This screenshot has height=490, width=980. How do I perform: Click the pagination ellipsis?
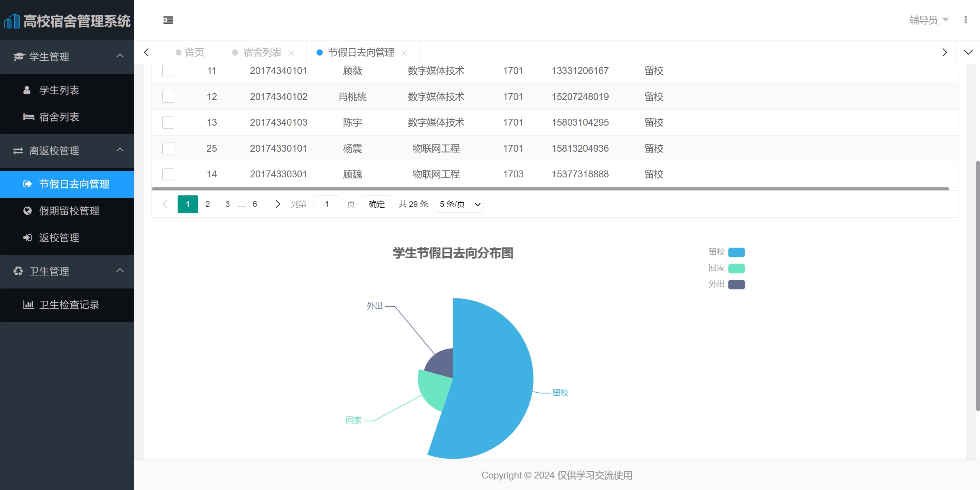(241, 205)
